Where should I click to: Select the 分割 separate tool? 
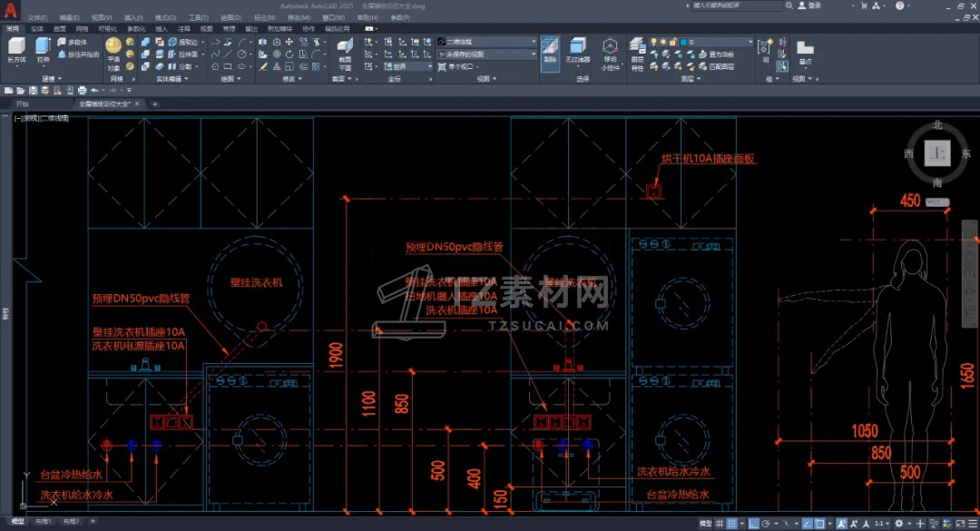click(180, 66)
